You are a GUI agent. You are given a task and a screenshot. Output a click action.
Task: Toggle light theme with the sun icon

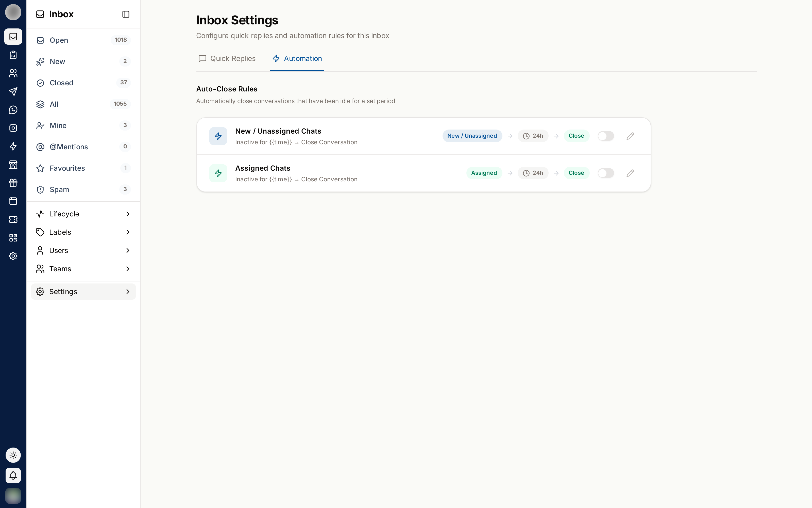tap(13, 455)
